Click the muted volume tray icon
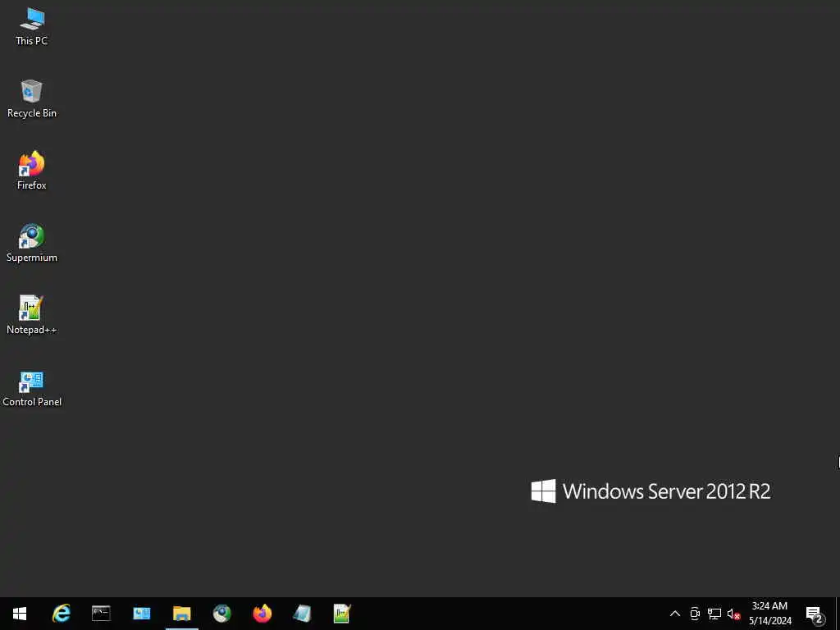The width and height of the screenshot is (840, 630). tap(733, 614)
